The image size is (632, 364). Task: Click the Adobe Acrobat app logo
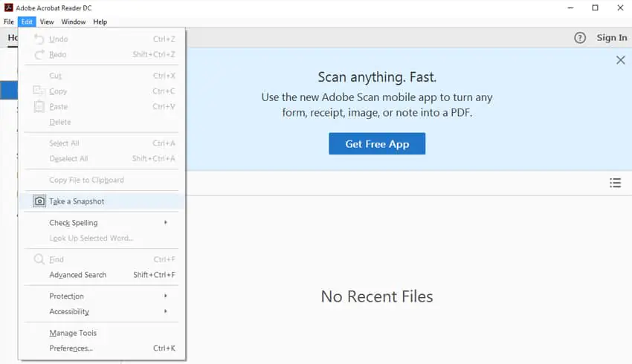coord(8,7)
